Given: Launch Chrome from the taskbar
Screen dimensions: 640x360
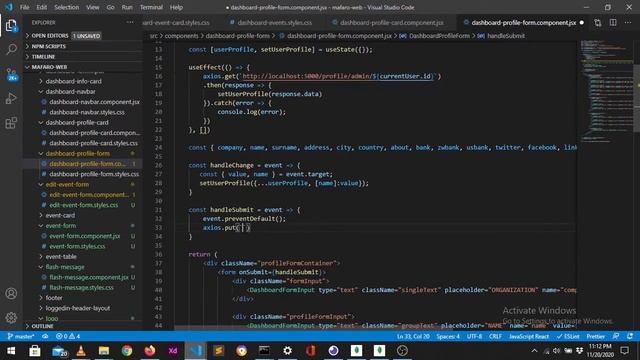Looking at the screenshot, I should pyautogui.click(x=127, y=351).
